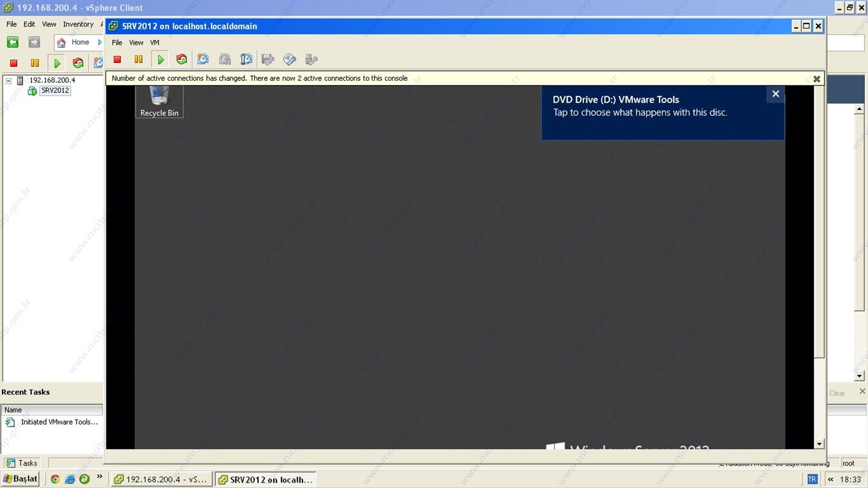
Task: Click the Suspend icon in main vSphere toolbar
Action: [35, 63]
